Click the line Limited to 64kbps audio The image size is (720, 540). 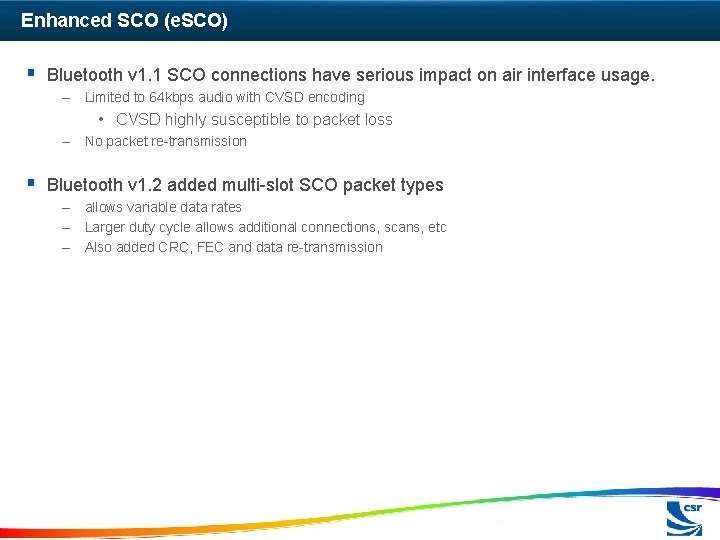coord(225,97)
